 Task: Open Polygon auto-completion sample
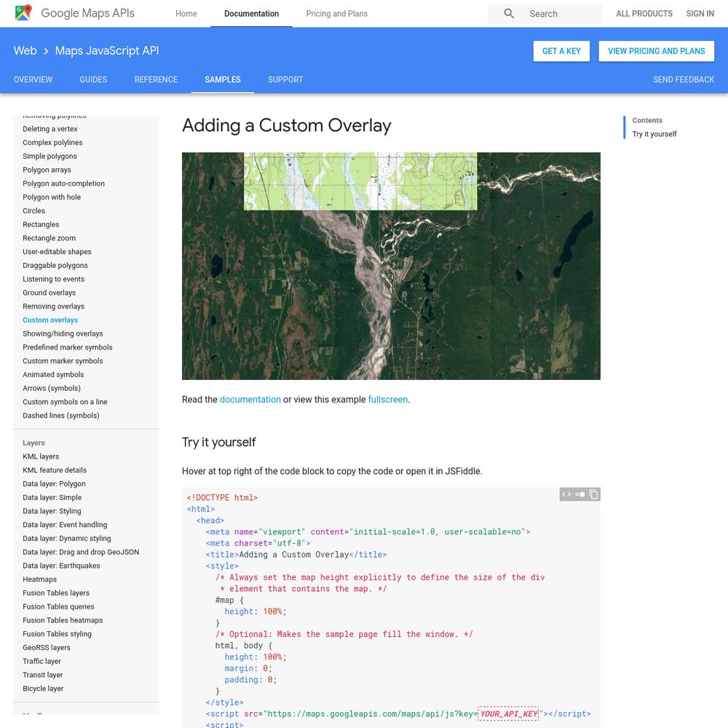63,183
